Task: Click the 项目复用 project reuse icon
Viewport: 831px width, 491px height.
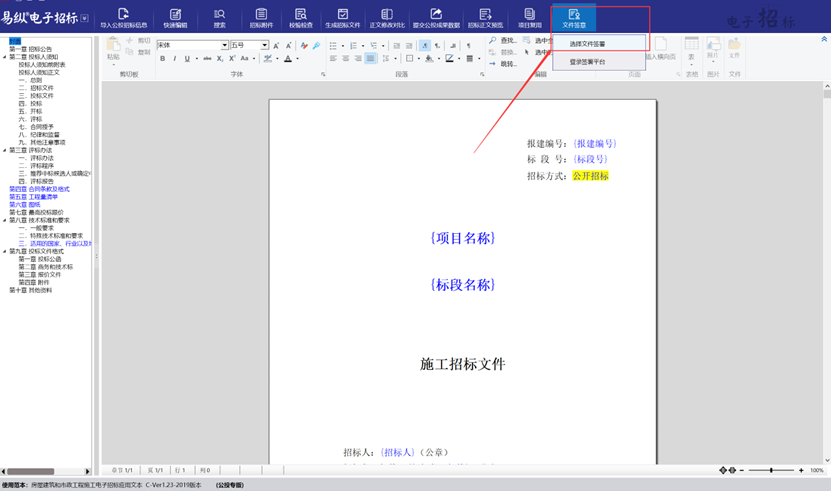Action: click(x=530, y=18)
